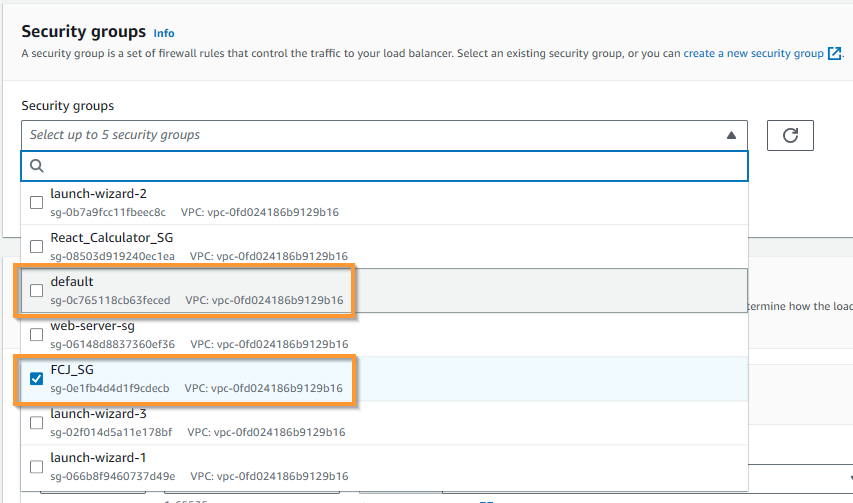This screenshot has width=853, height=503.
Task: Follow the create a new security group link
Action: pos(753,53)
